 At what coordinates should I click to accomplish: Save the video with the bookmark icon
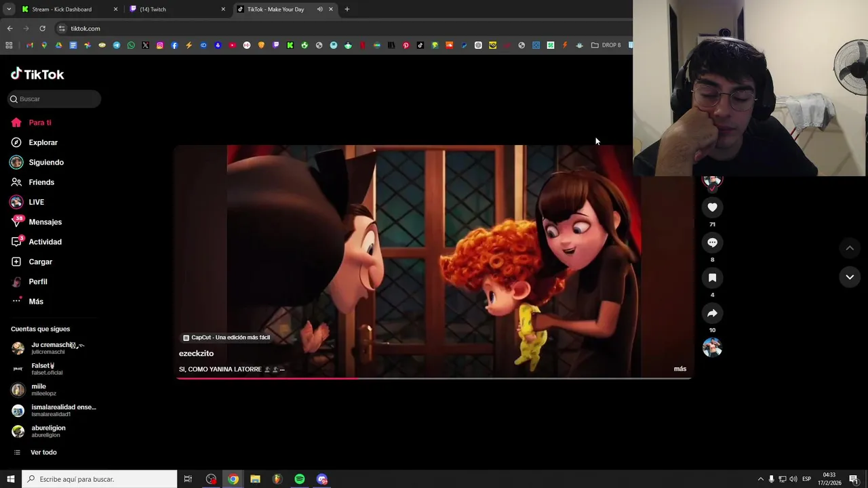click(x=712, y=278)
